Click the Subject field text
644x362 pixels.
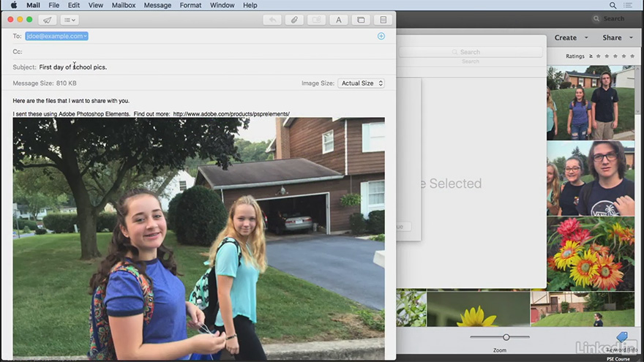point(73,67)
